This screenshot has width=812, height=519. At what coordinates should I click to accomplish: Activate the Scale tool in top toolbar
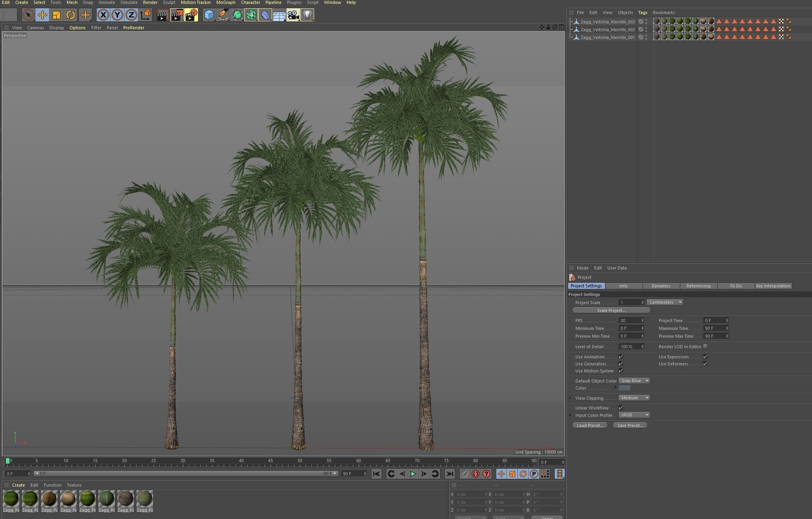(57, 15)
